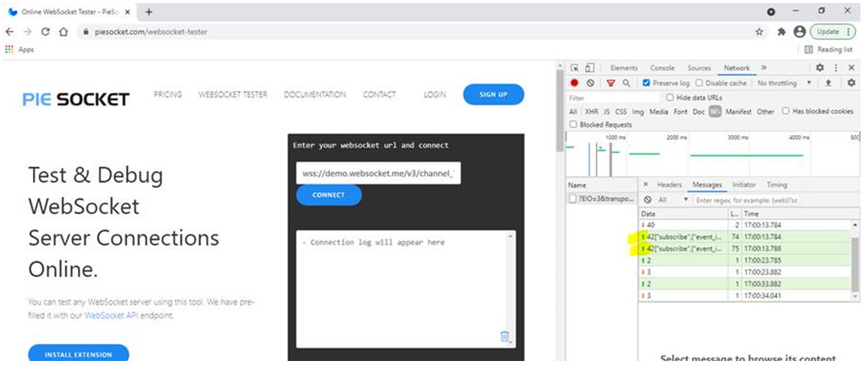The height and width of the screenshot is (382, 868).
Task: Click the trash icon in connection log
Action: coord(505,336)
